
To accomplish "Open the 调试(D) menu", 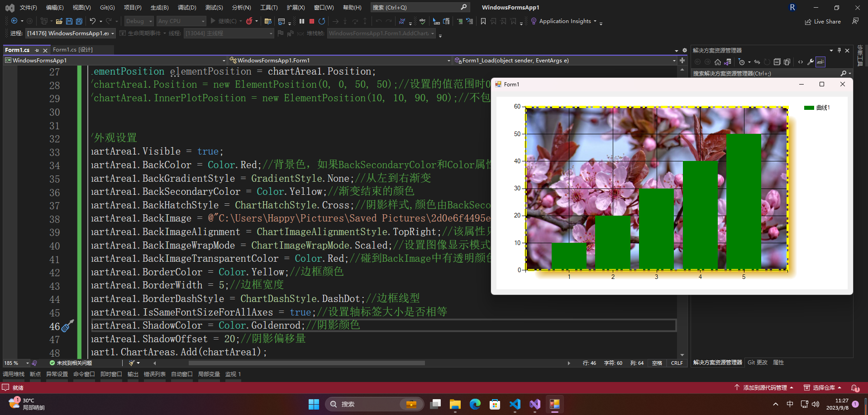I will 187,8.
